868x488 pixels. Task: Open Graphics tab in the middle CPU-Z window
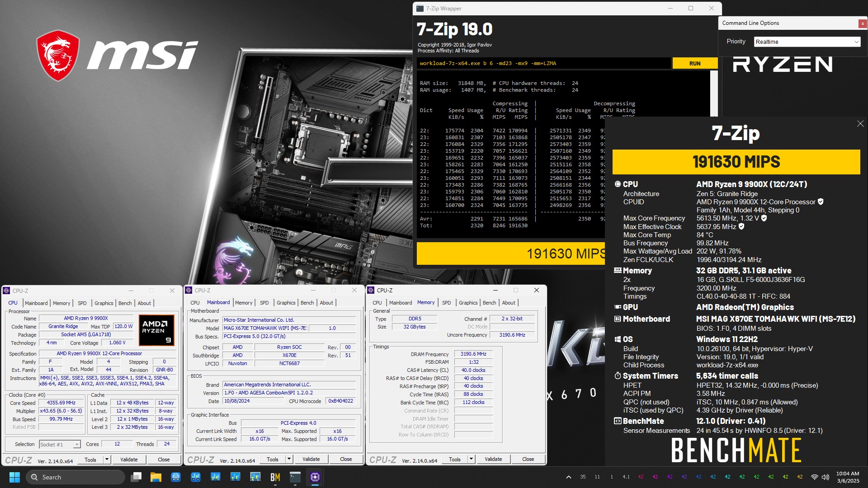pyautogui.click(x=286, y=303)
